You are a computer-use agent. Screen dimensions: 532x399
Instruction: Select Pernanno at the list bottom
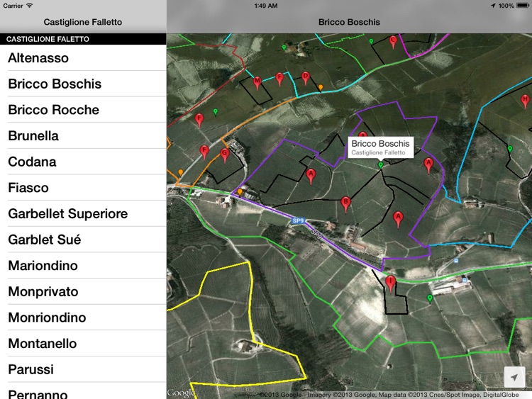tap(83, 391)
